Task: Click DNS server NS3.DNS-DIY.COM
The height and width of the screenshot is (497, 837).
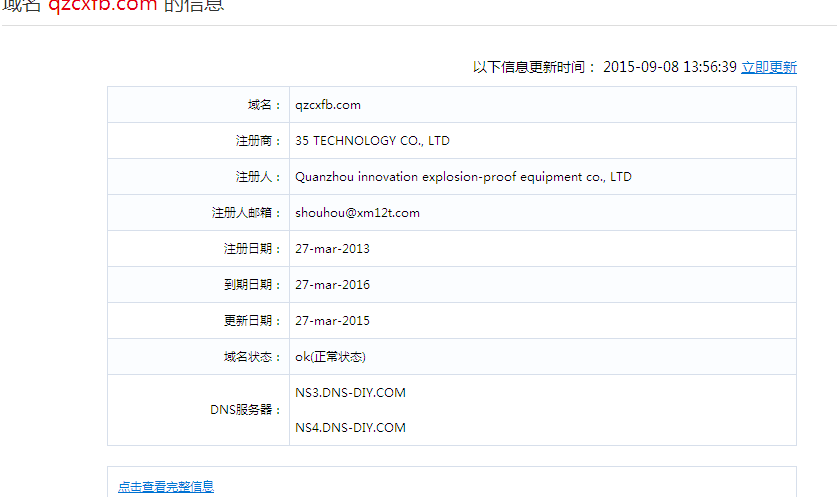Action: (351, 393)
